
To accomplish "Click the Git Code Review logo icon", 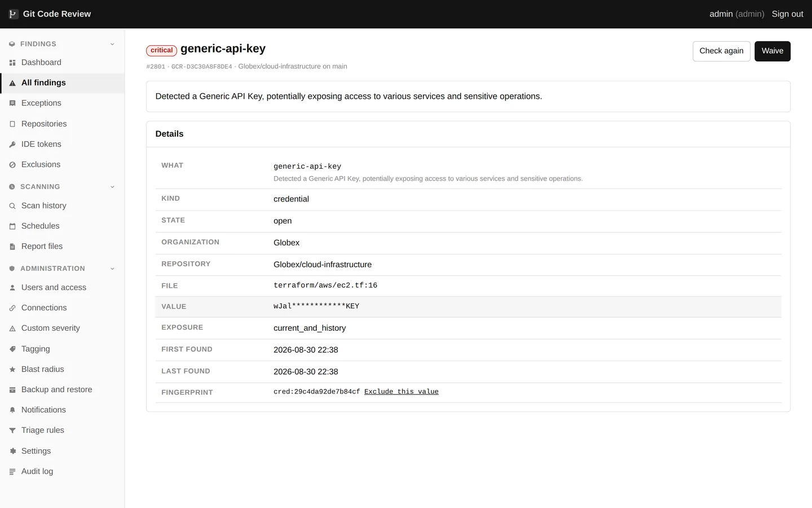I will pyautogui.click(x=14, y=14).
